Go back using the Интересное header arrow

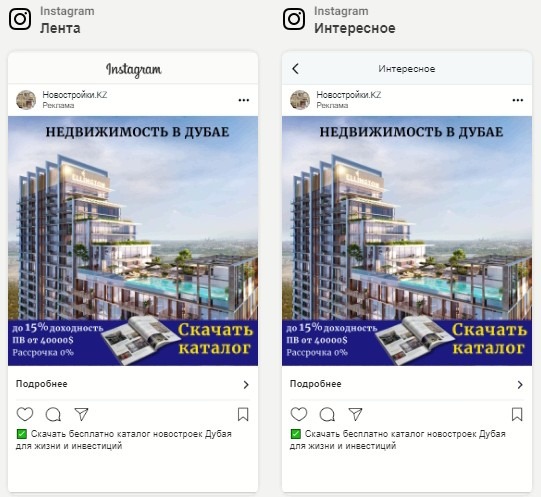(295, 69)
